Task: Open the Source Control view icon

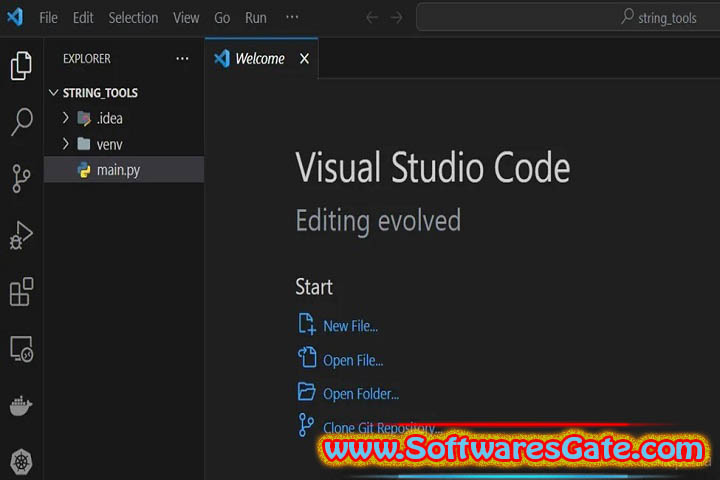Action: click(21, 179)
